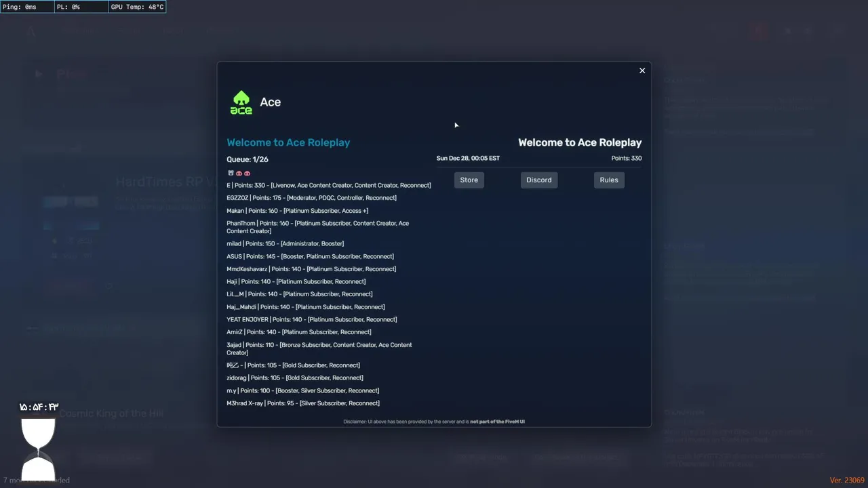Open the Store button
The image size is (868, 488).
click(469, 180)
